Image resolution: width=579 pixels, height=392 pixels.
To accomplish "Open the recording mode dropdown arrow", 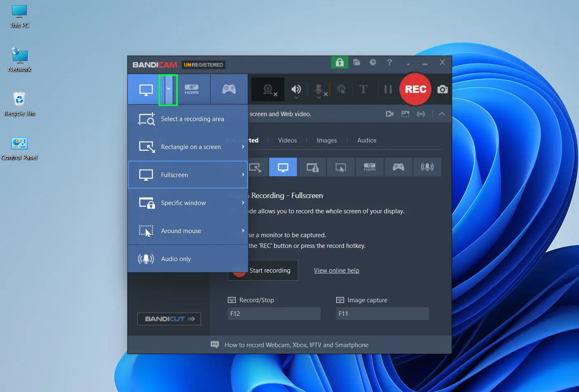I will tap(169, 89).
